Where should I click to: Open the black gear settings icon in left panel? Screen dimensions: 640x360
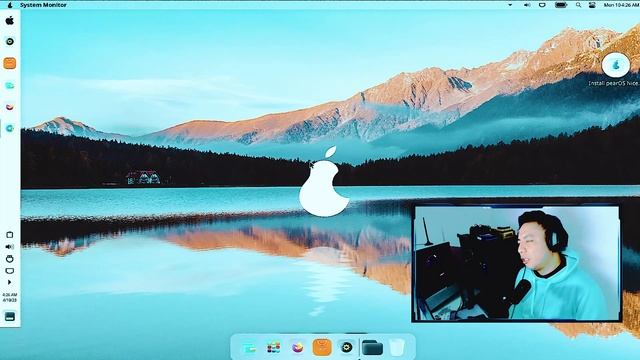coord(10,42)
